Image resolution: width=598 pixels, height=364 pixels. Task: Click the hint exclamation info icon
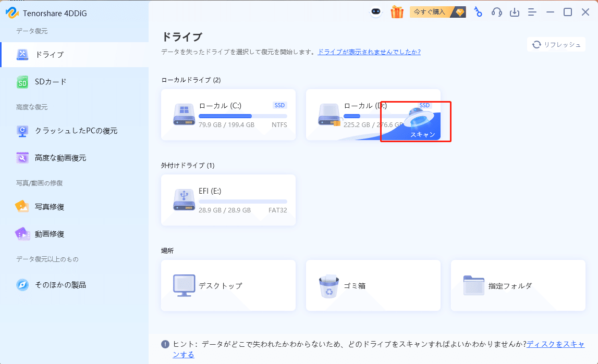[165, 344]
